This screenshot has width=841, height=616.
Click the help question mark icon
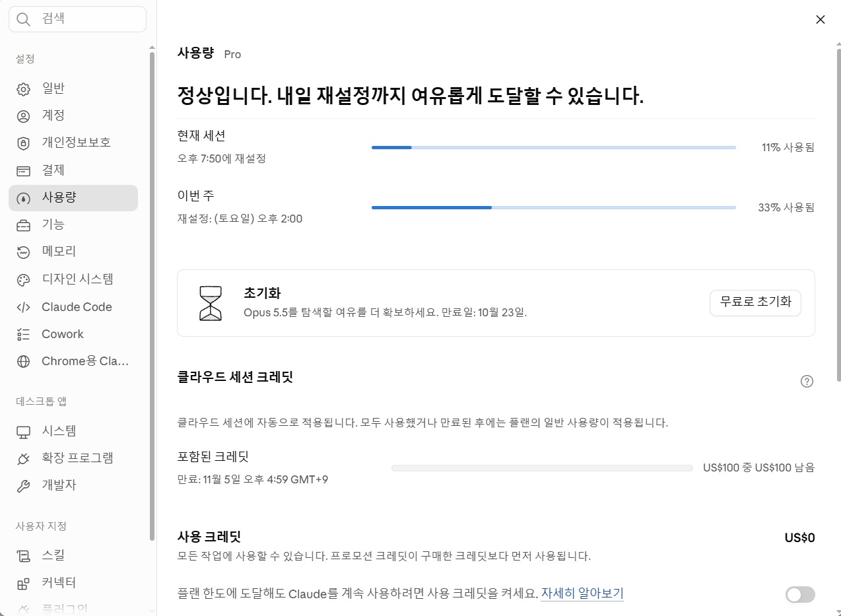(x=807, y=381)
